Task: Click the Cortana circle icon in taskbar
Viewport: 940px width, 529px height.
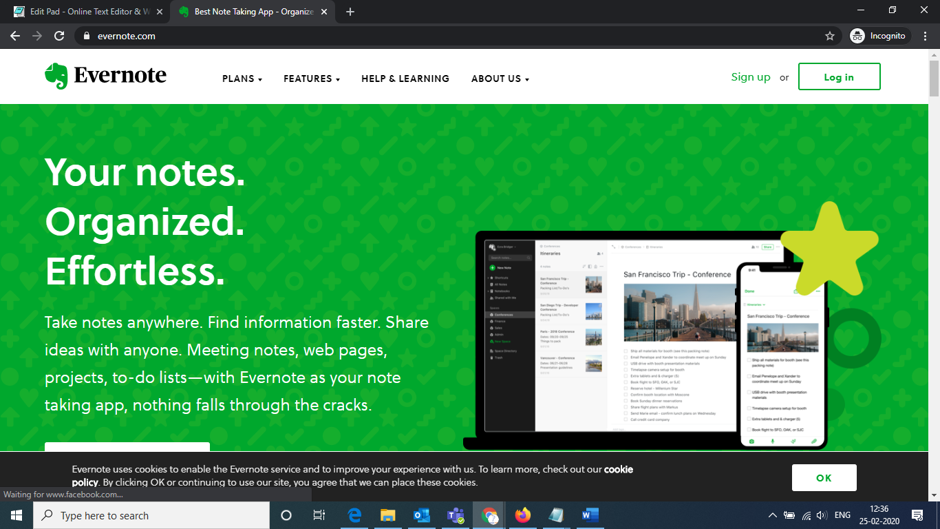Action: 286,515
